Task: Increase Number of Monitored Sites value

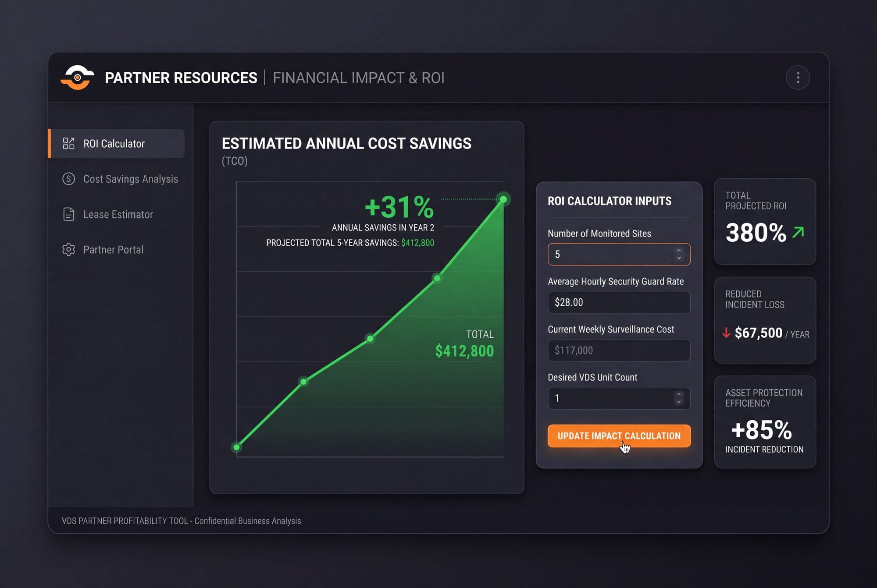Action: tap(679, 250)
